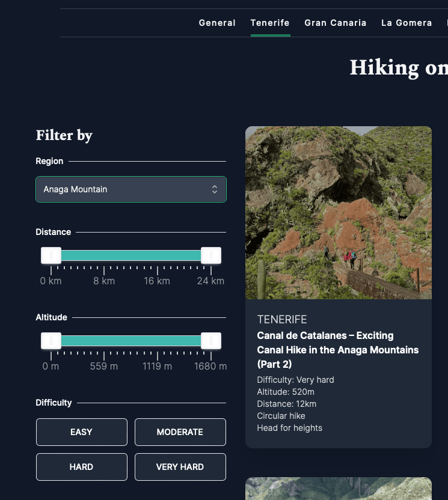The image size is (448, 500).
Task: Click the 16 km mark on Distance scale
Action: tap(157, 281)
